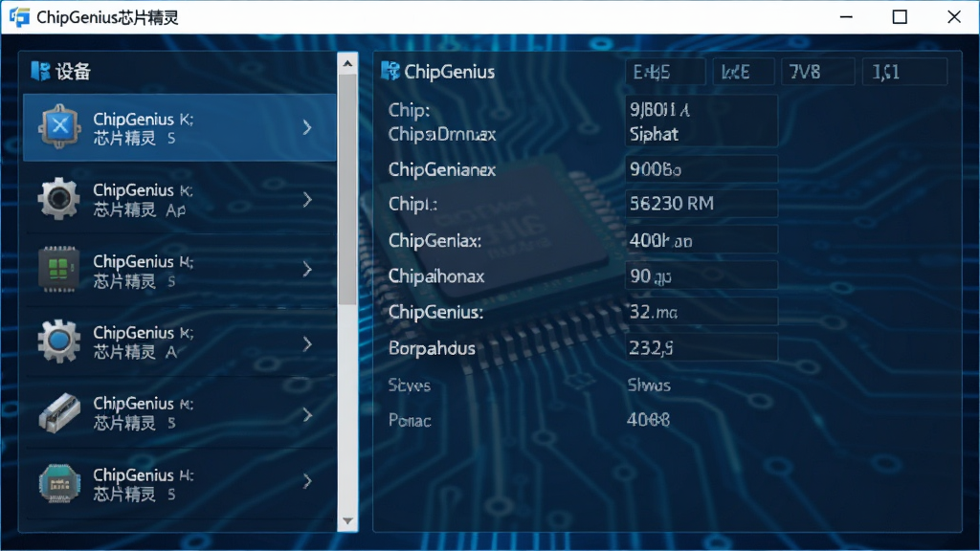Click the scrollbar up arrow in device list
This screenshot has width=980, height=551.
coord(347,64)
